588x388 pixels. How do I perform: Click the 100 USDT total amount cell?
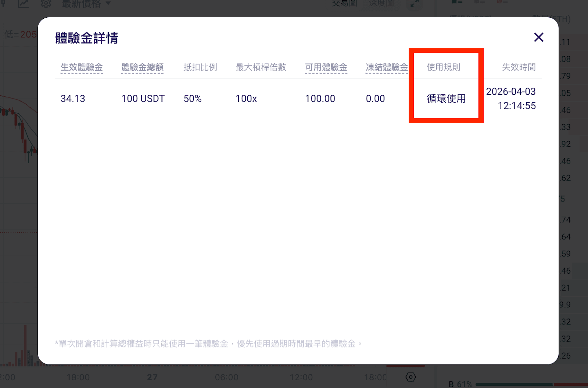click(143, 99)
